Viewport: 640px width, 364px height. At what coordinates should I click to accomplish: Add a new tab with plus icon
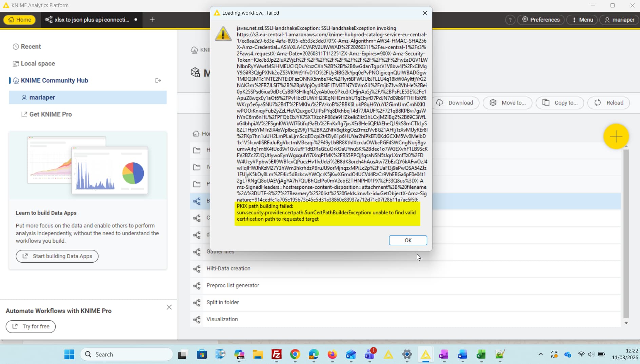pyautogui.click(x=152, y=20)
